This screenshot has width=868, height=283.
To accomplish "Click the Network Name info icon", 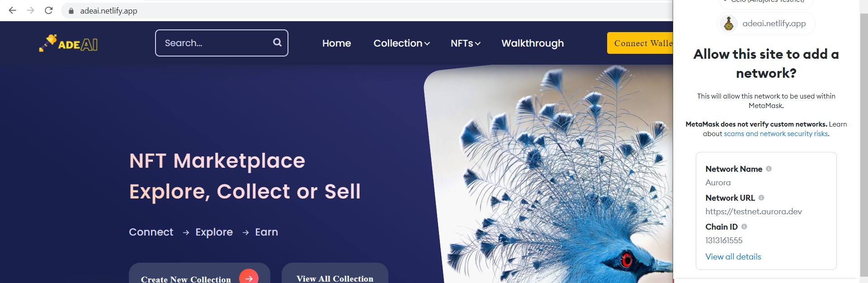I will (769, 169).
